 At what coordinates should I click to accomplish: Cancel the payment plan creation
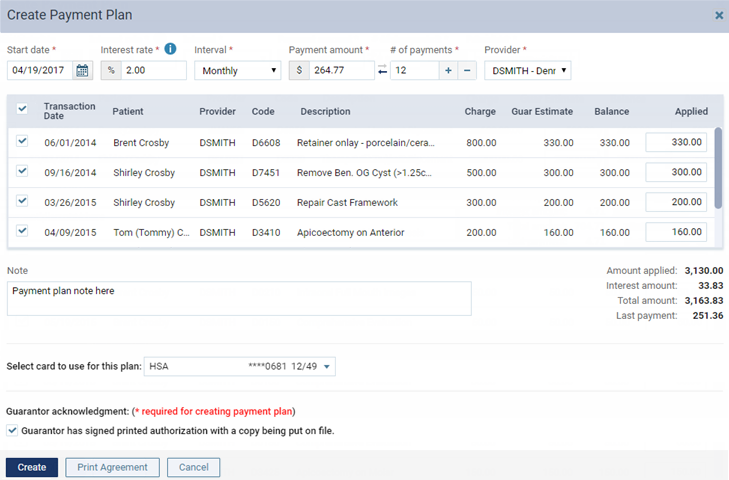pos(193,467)
